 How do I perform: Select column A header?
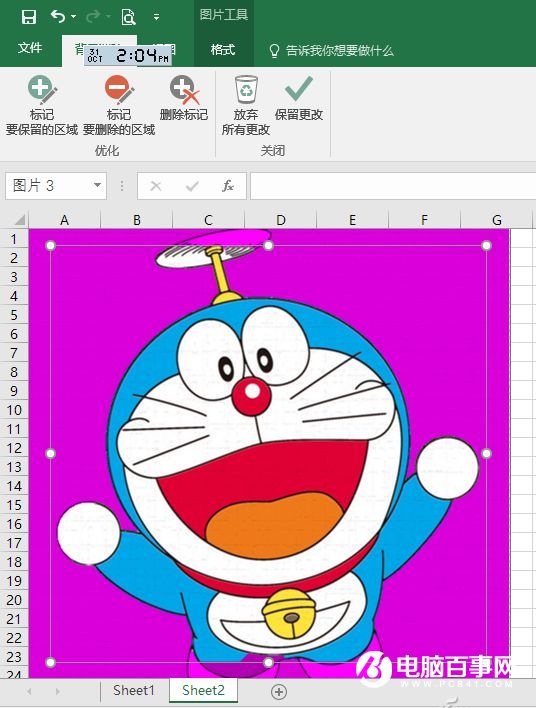[65, 220]
